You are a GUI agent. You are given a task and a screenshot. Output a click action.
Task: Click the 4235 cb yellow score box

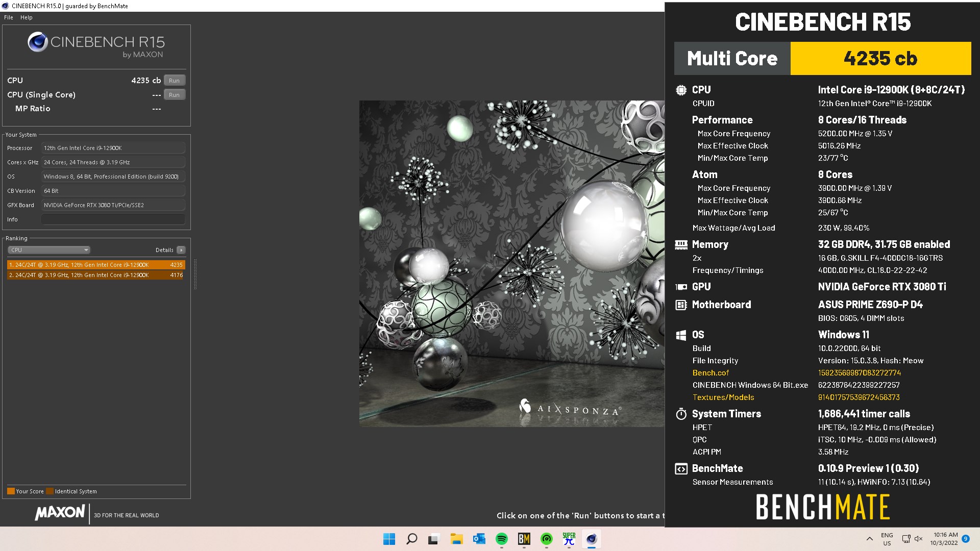coord(880,58)
